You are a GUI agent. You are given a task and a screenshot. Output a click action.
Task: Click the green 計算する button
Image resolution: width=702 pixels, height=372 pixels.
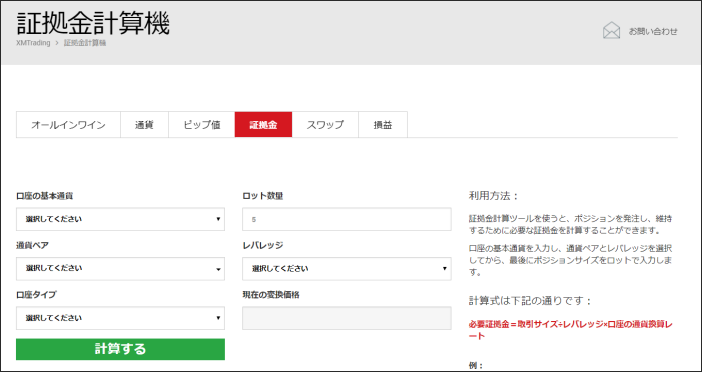(120, 349)
